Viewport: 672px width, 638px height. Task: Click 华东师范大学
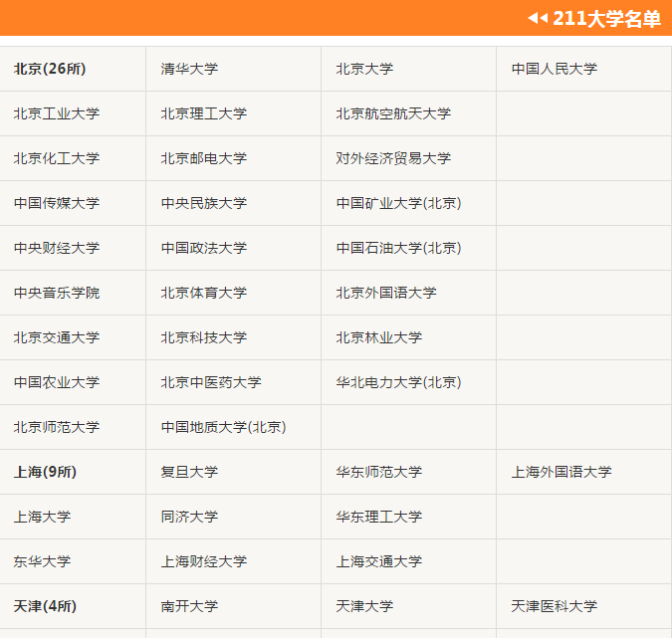point(379,472)
